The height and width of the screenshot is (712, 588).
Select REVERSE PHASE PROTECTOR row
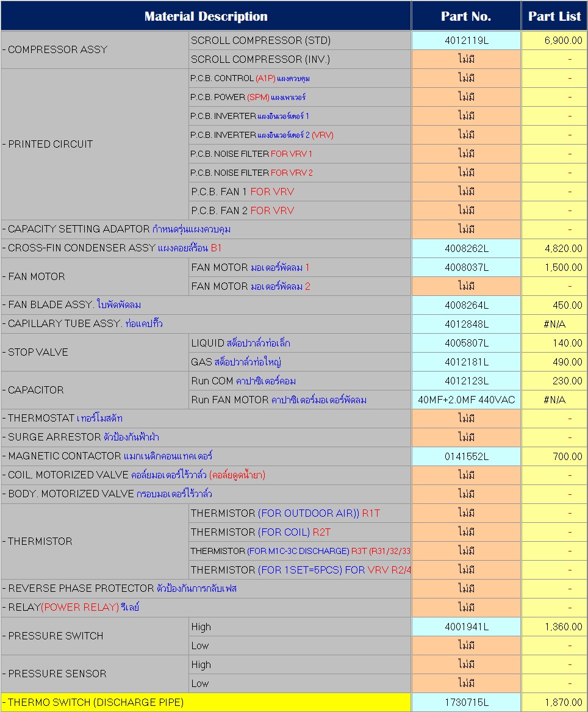(x=206, y=589)
